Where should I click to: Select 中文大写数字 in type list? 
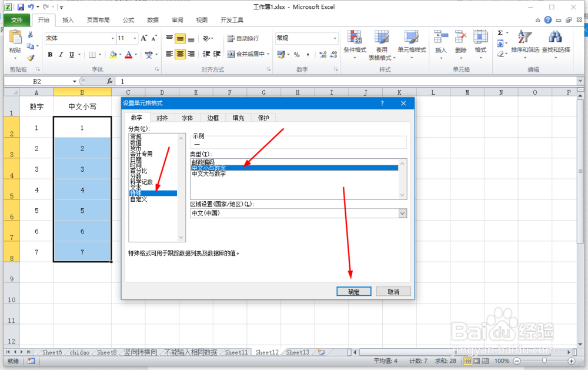pos(209,174)
